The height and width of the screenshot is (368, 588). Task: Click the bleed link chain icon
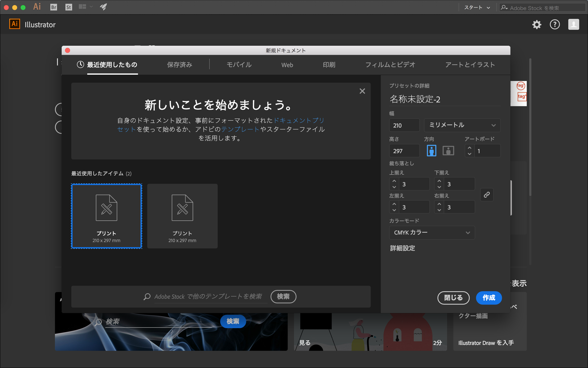click(x=487, y=195)
